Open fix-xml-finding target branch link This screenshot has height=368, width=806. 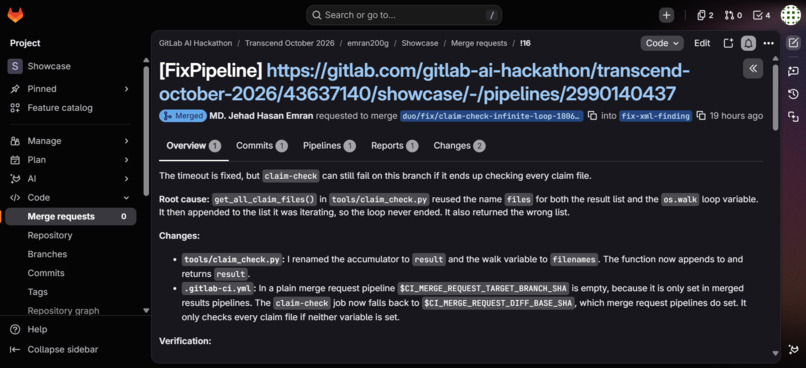tap(655, 116)
